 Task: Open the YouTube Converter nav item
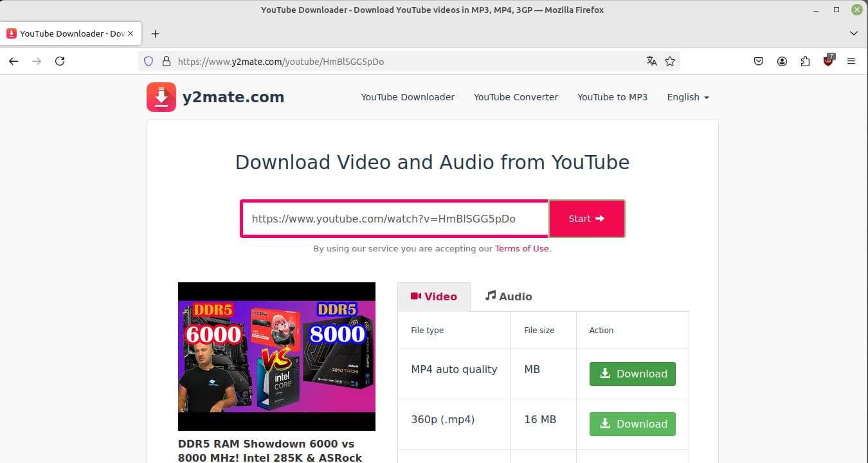pos(516,97)
